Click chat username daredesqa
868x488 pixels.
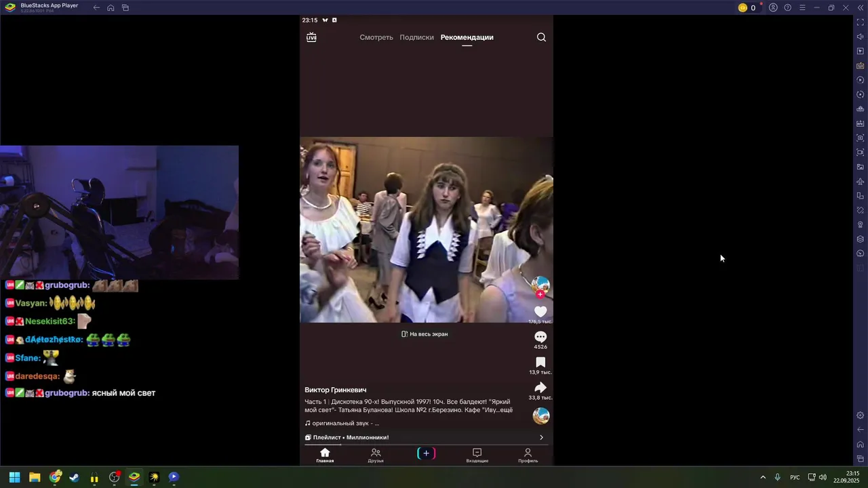pos(37,376)
